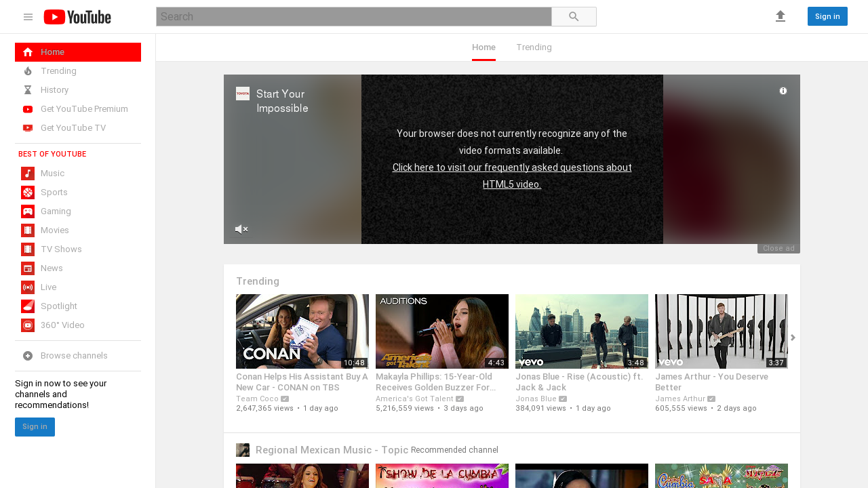The width and height of the screenshot is (868, 488).
Task: Click Regional Mexican Music channel avatar
Action: pos(243,450)
